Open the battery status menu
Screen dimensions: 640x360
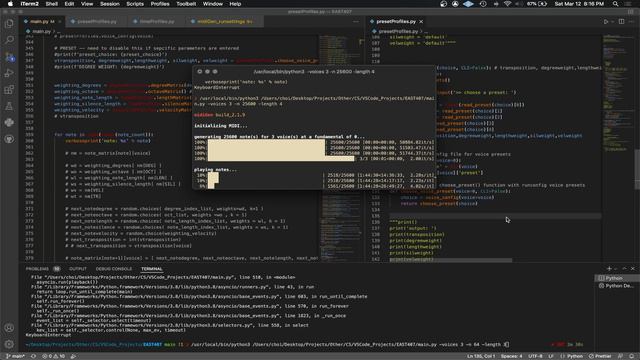pyautogui.click(x=537, y=4)
